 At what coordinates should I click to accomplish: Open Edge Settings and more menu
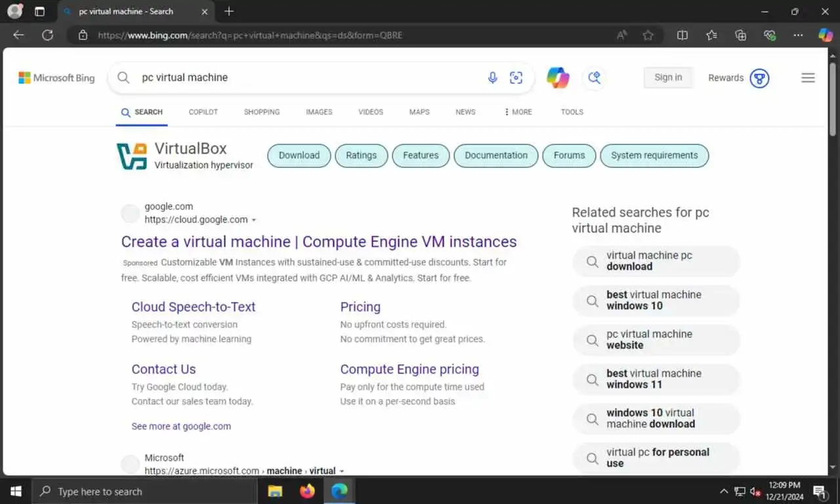coord(798,35)
